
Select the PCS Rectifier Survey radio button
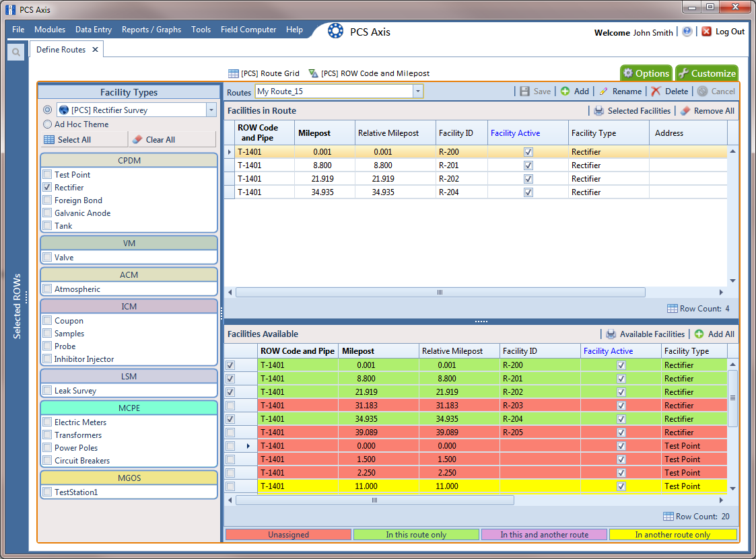pyautogui.click(x=47, y=110)
